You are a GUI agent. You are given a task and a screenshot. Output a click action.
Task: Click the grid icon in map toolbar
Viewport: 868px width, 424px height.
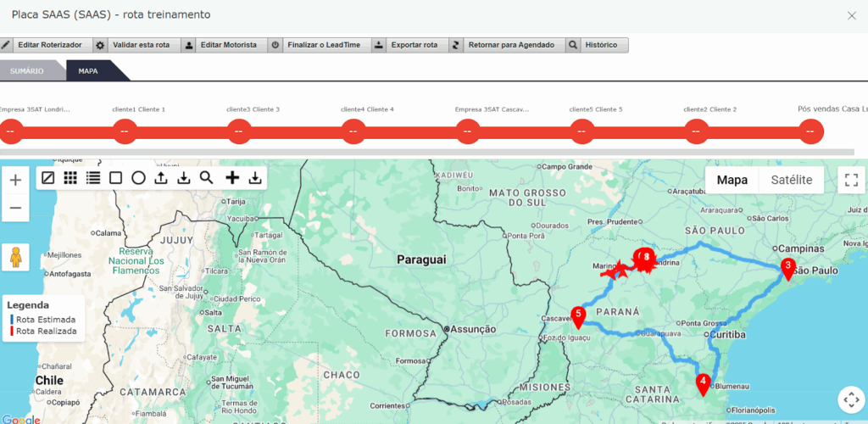click(71, 178)
